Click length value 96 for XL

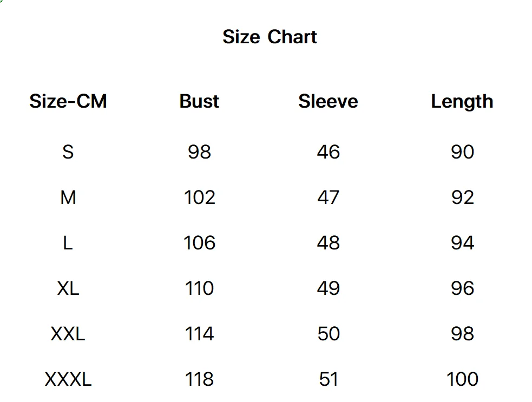point(462,288)
